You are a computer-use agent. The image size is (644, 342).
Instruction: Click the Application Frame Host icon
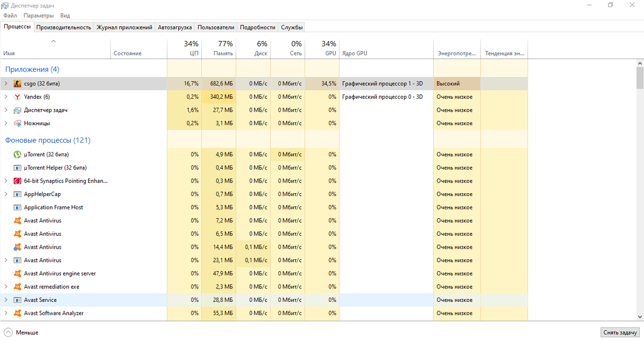tap(17, 207)
